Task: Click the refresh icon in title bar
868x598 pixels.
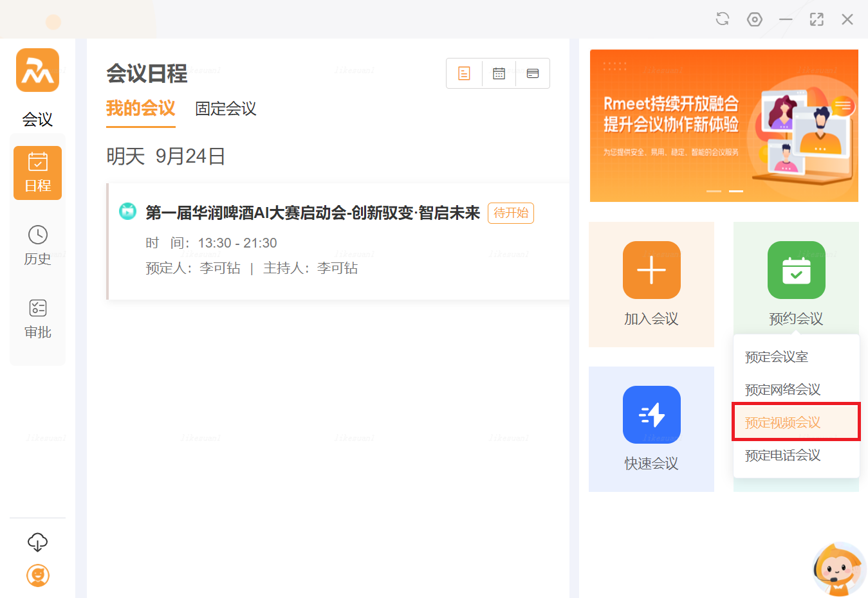Action: [723, 19]
